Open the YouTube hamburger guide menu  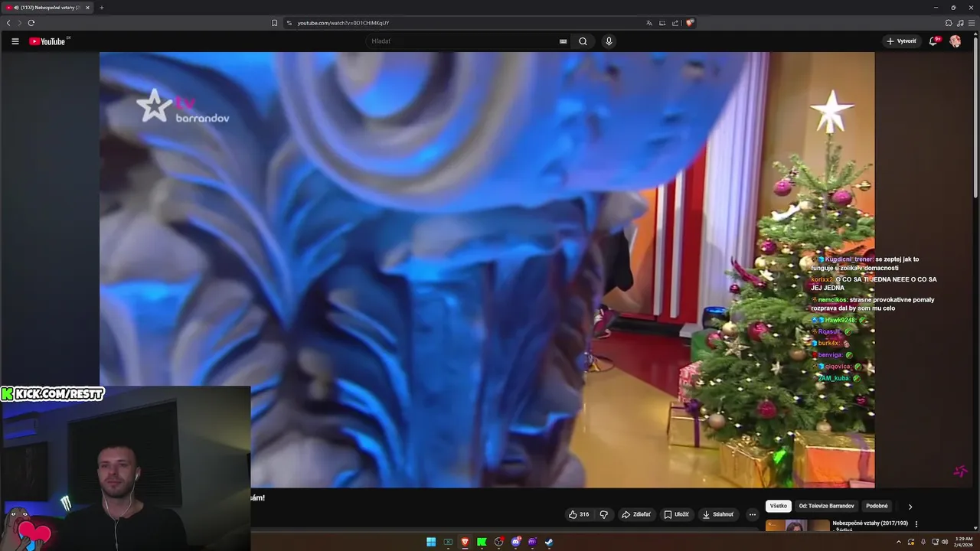click(x=15, y=41)
